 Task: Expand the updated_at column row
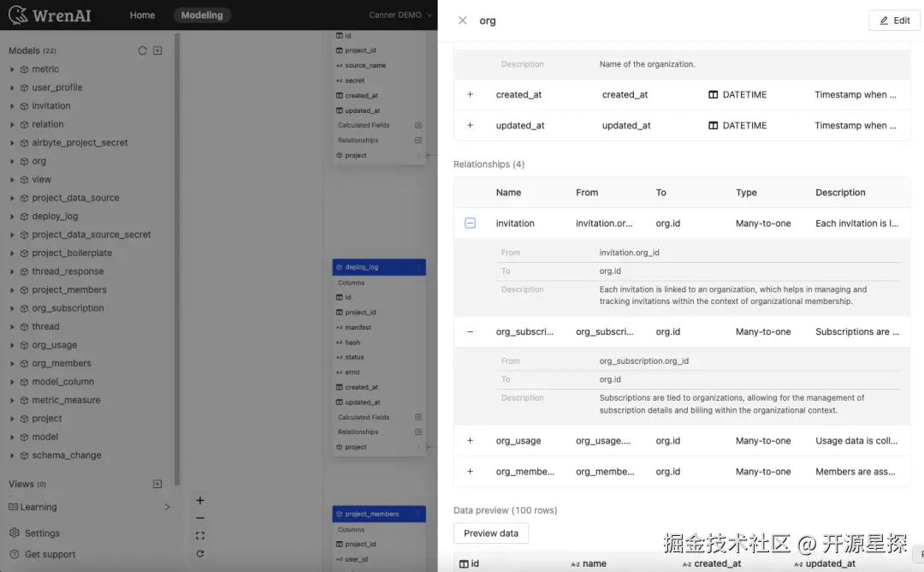click(x=471, y=125)
